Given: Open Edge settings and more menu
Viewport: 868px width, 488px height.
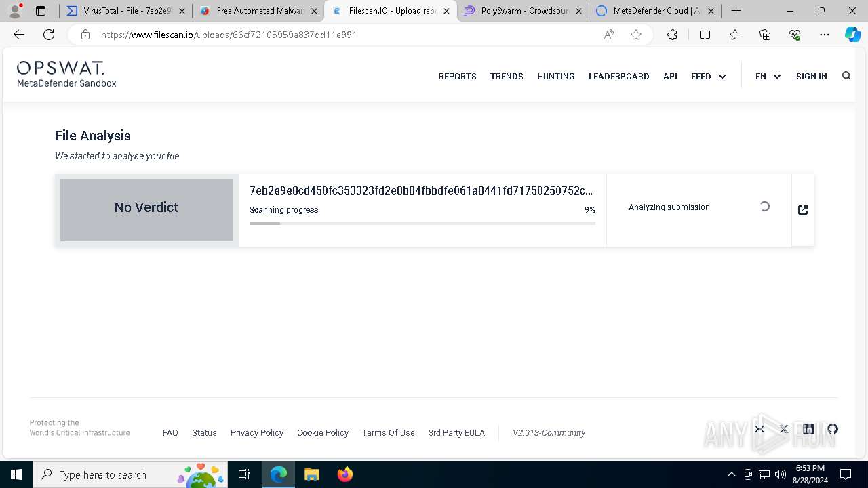Looking at the screenshot, I should [825, 35].
